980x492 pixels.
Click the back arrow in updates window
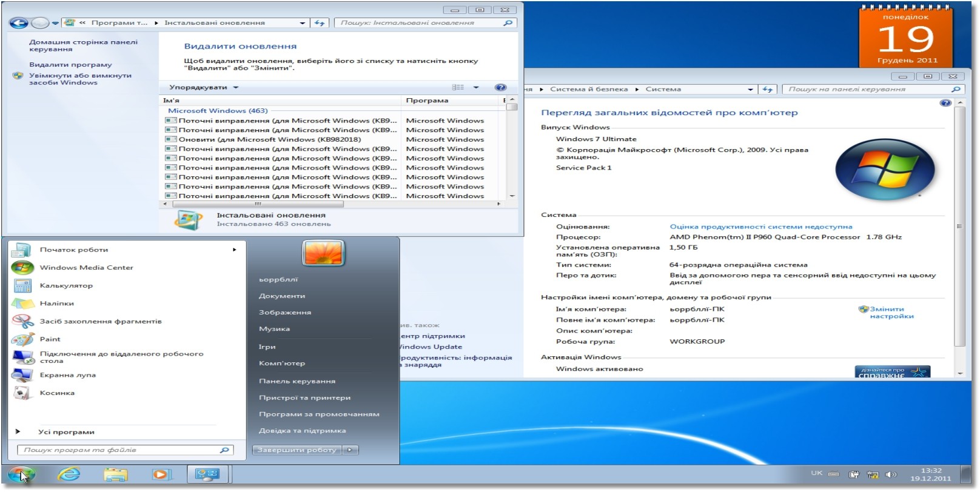tap(19, 23)
